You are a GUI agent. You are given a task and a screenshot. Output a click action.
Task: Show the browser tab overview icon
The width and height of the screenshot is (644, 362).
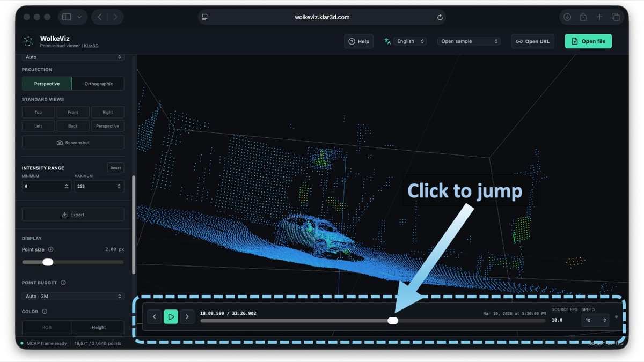click(x=616, y=17)
